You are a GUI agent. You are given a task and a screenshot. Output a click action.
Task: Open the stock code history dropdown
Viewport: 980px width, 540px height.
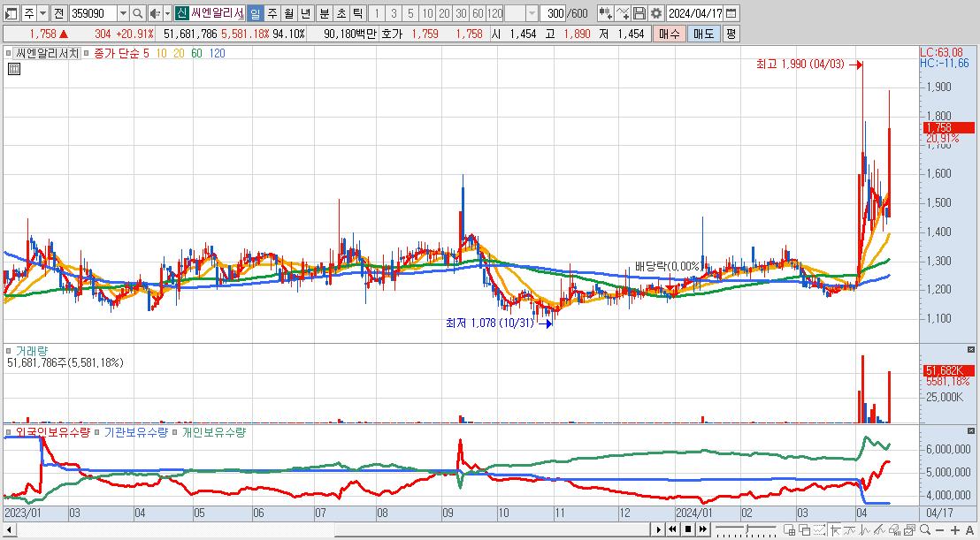pos(123,13)
